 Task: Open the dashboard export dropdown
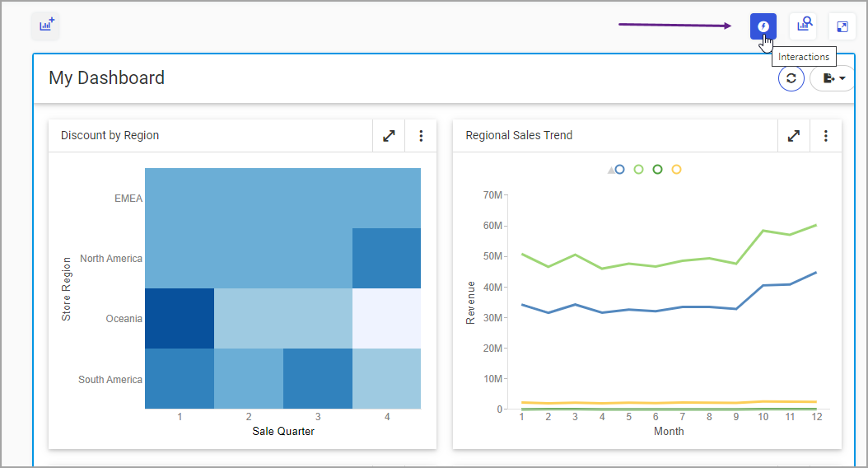(x=833, y=78)
